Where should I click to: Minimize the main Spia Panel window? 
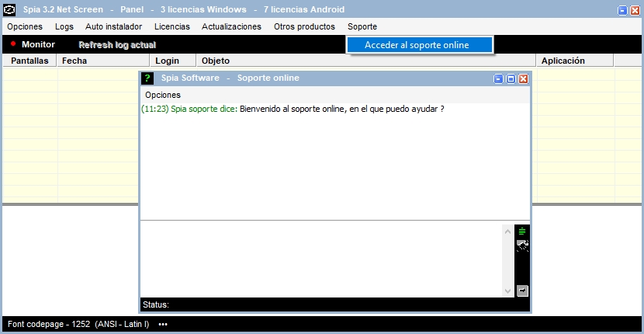[x=622, y=11]
